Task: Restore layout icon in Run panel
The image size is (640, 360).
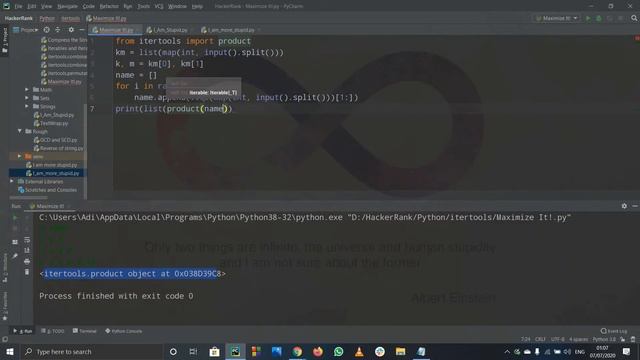Action: coord(15,242)
